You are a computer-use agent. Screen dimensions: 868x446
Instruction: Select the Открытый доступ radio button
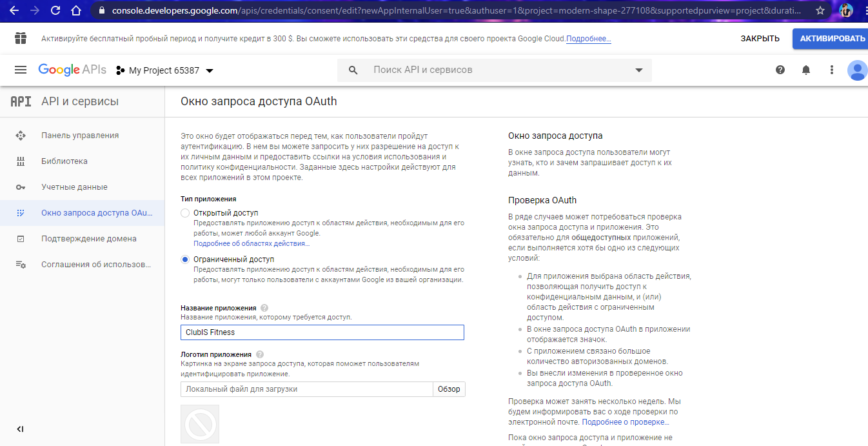coord(185,212)
